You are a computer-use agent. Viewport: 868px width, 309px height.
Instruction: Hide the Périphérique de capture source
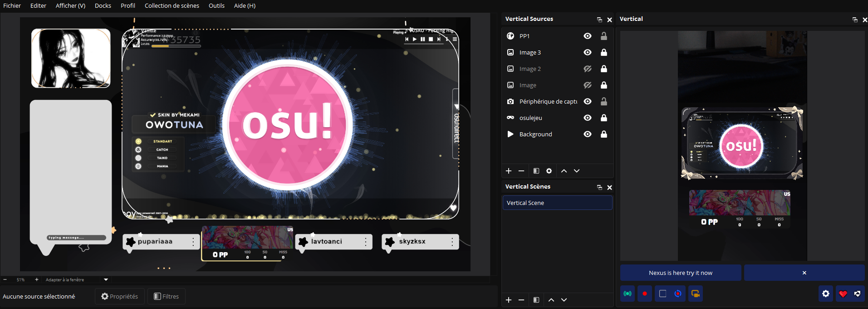point(588,101)
